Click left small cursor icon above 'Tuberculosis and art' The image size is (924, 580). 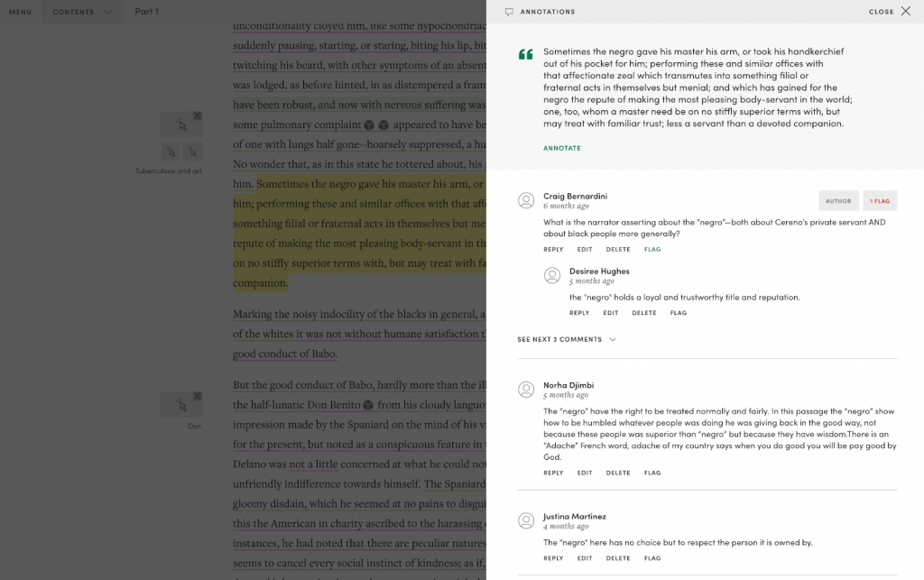[171, 152]
